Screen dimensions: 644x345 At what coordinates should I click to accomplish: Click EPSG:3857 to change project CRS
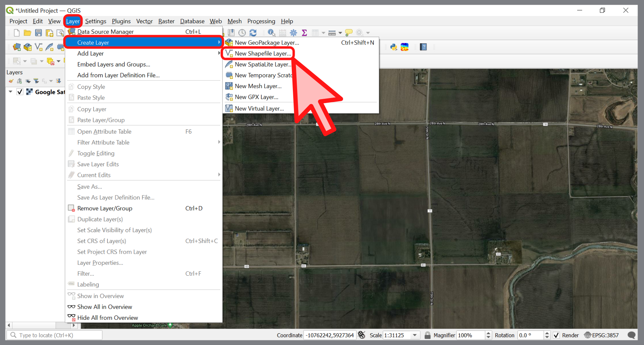[x=605, y=335]
